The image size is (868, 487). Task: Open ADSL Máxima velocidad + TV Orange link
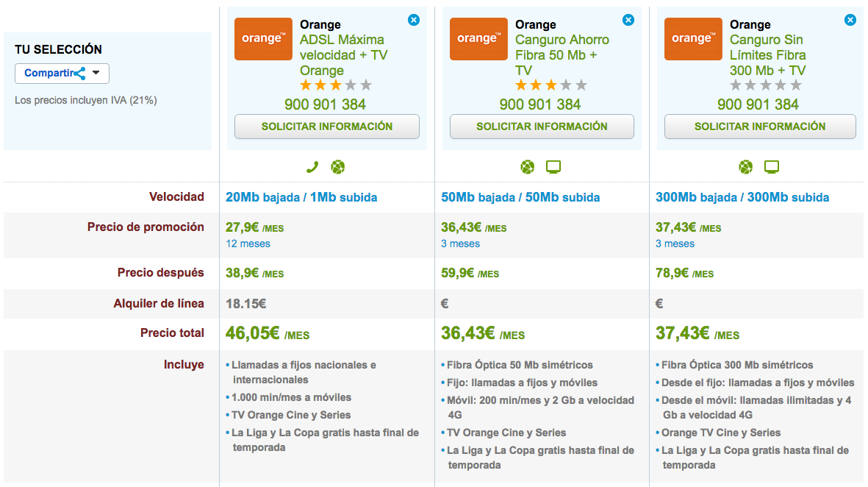point(344,55)
